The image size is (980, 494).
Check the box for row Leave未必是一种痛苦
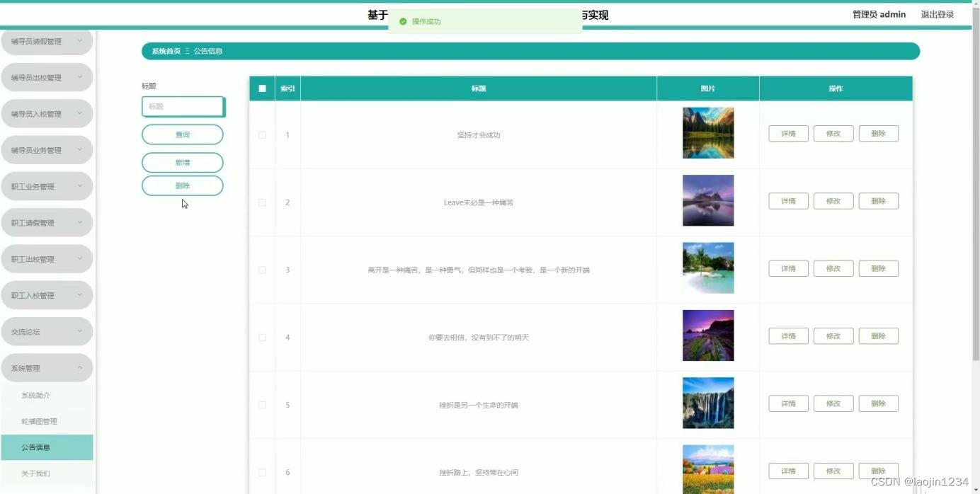click(262, 202)
